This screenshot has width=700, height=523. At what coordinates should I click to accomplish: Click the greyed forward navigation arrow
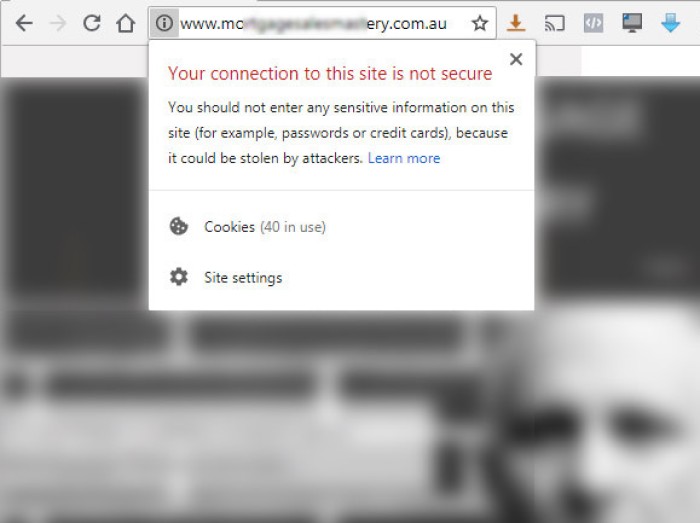[58, 23]
